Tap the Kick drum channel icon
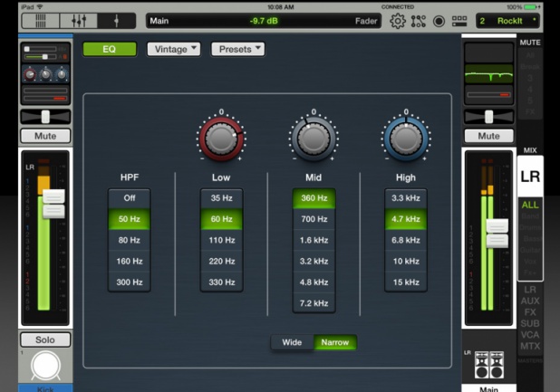560x392 pixels. click(x=45, y=367)
